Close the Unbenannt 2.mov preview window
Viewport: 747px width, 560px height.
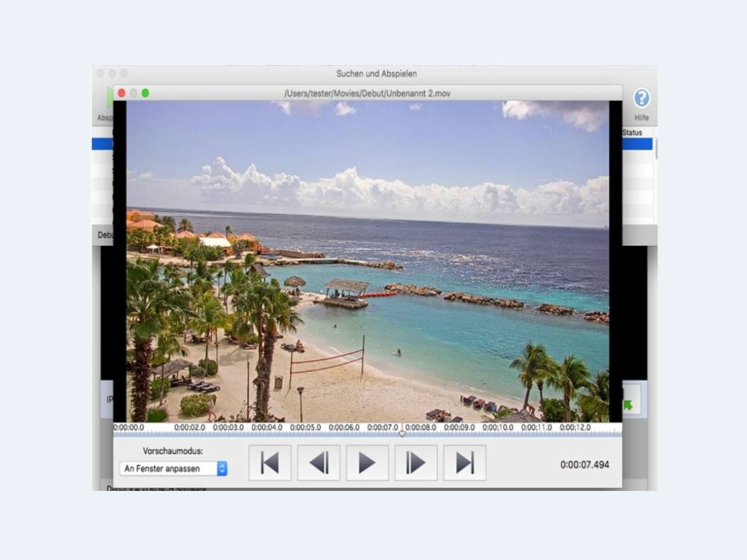tap(121, 93)
